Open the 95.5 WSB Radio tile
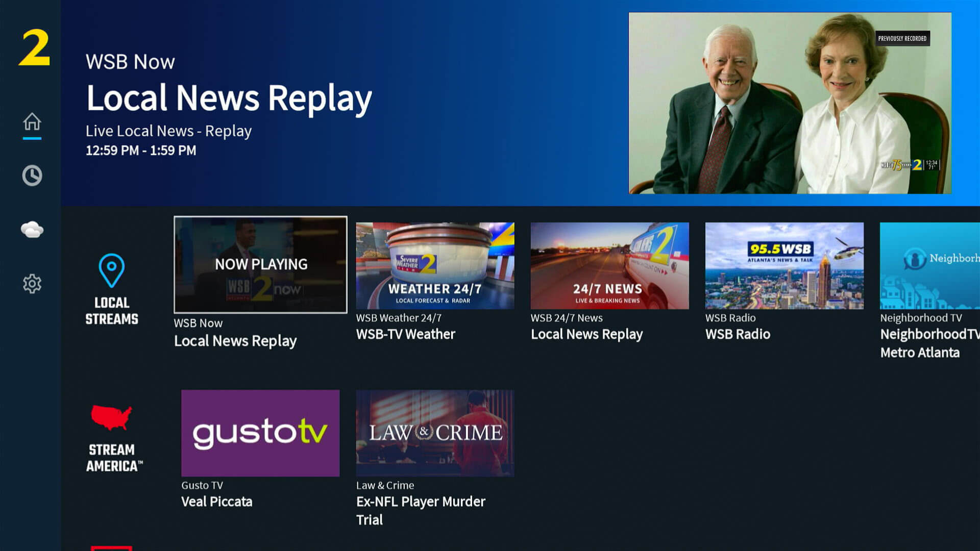980x551 pixels. click(784, 265)
